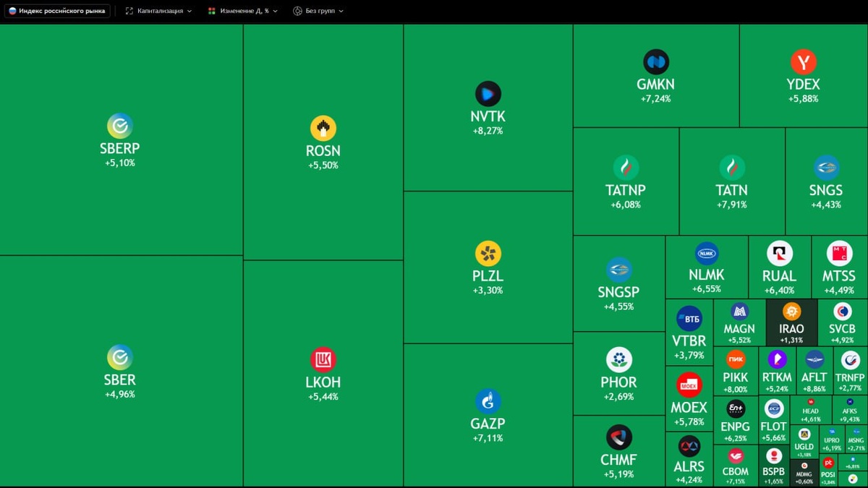Click the SBERP Sberbank logo
The width and height of the screenshot is (868, 488).
point(120,126)
